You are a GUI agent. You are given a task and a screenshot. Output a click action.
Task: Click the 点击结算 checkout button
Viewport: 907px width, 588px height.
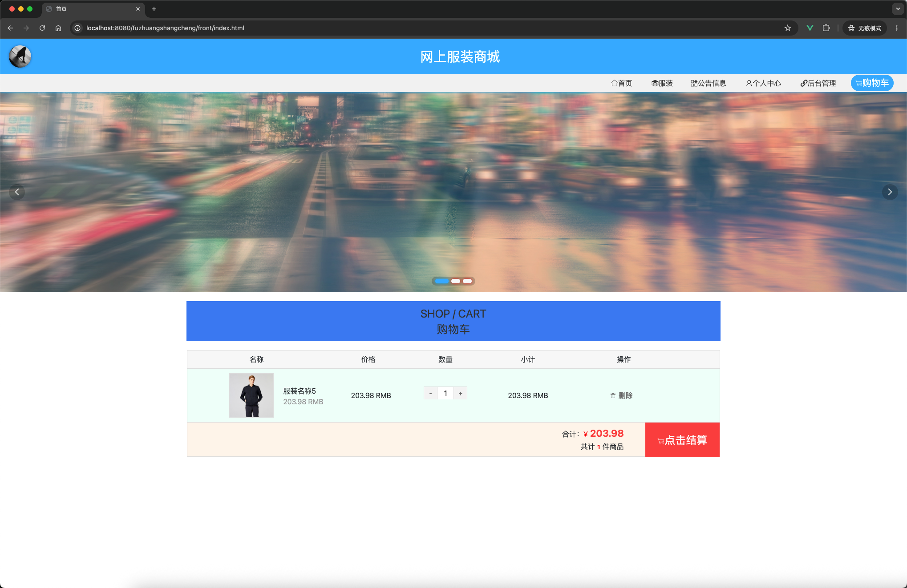(x=682, y=440)
